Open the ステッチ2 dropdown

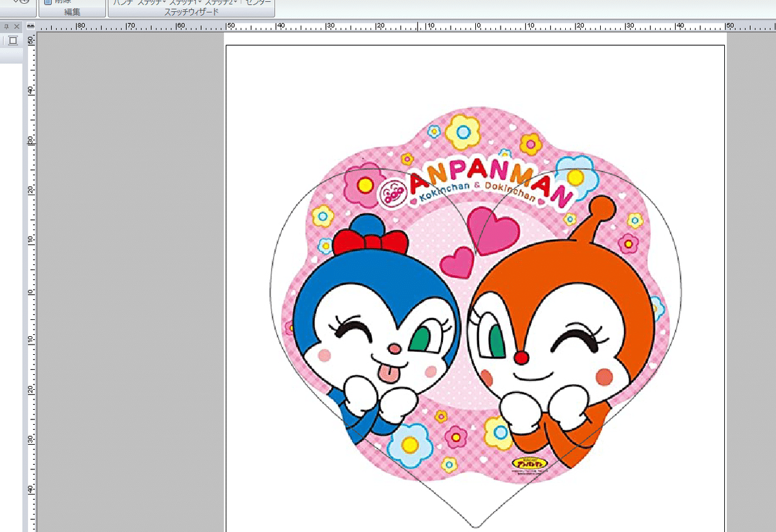221,2
